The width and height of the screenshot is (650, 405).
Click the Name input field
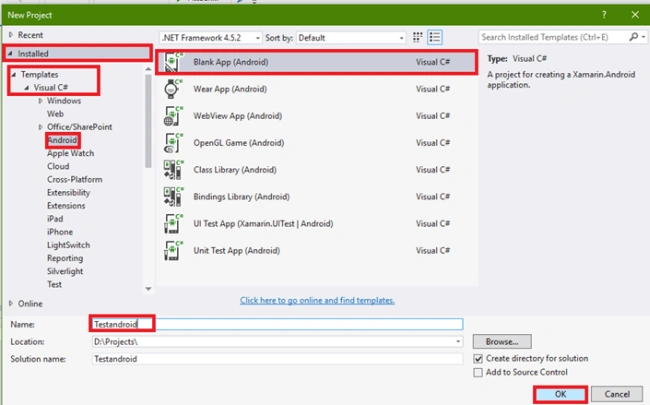tap(277, 324)
